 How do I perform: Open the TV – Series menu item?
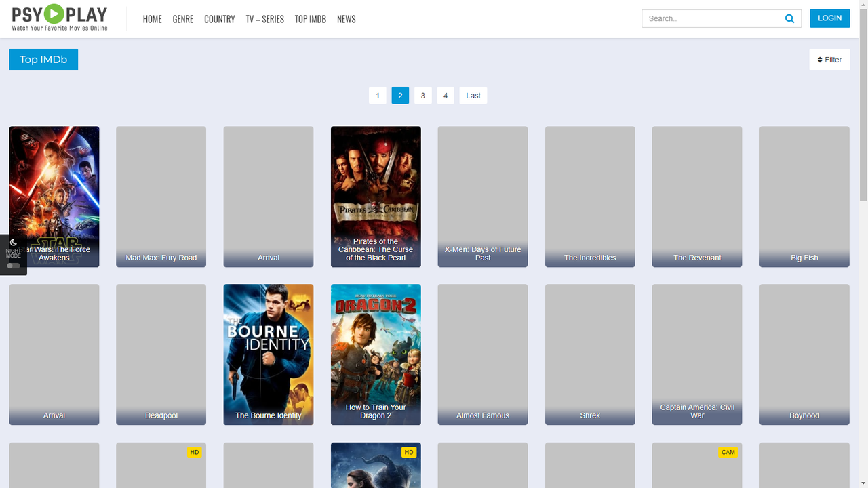265,19
